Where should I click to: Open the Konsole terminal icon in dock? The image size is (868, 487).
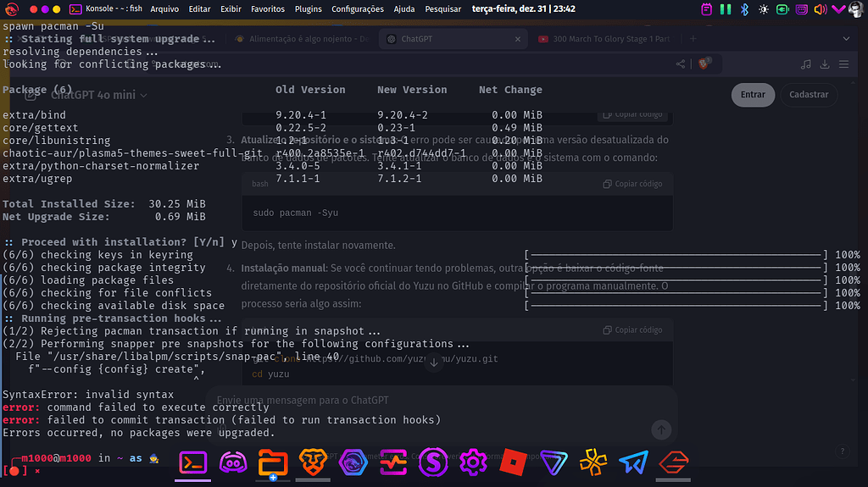[x=193, y=462]
